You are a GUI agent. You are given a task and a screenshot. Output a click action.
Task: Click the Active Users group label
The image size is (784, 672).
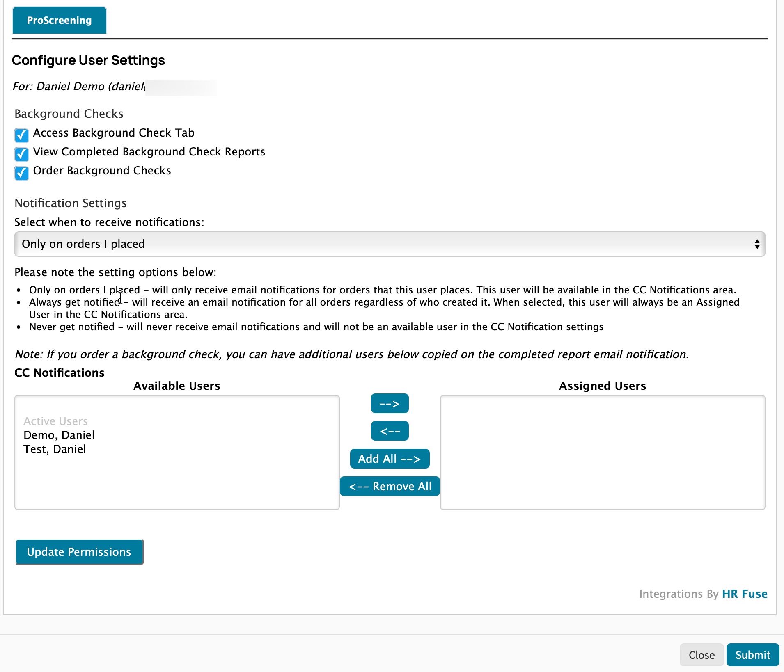pyautogui.click(x=56, y=421)
